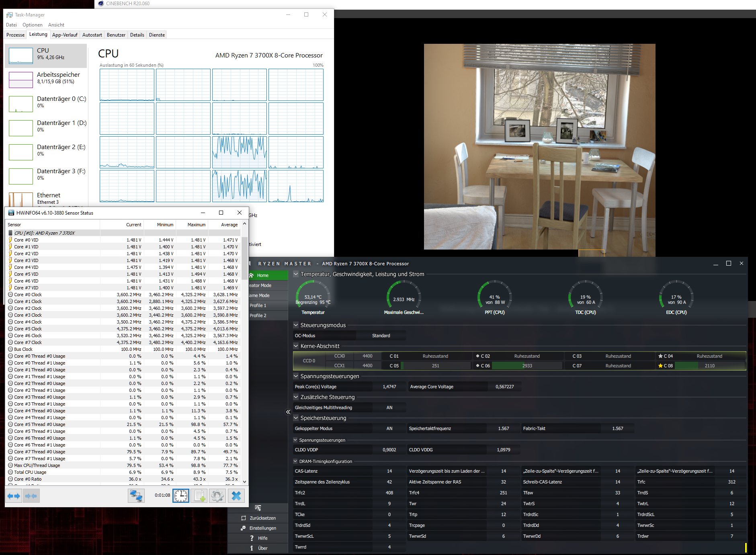Click the lightning icon of Core #0 VID row

coord(10,240)
